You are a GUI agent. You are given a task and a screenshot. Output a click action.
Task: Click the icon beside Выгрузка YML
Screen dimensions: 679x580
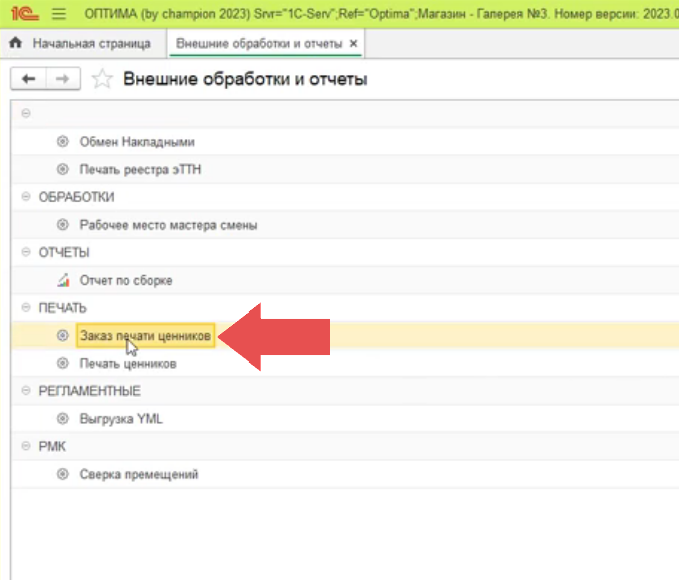63,419
